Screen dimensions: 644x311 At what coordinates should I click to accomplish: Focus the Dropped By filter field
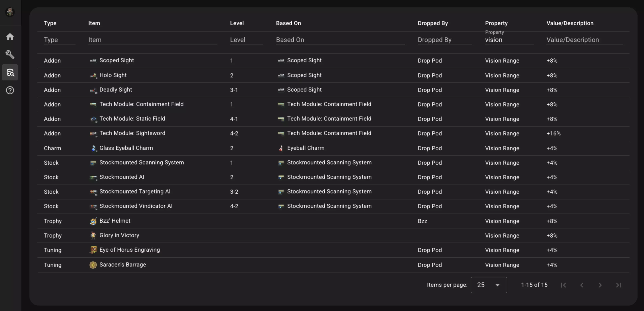pyautogui.click(x=444, y=40)
